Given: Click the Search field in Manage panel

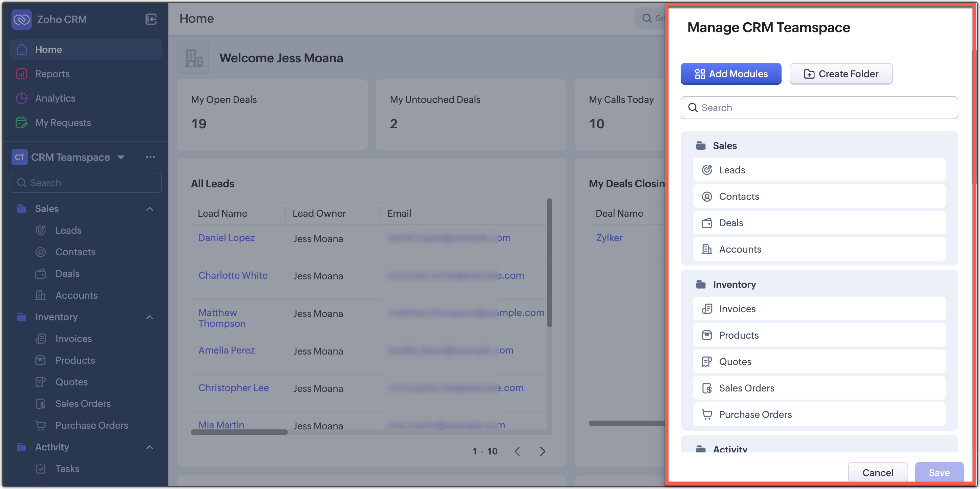Looking at the screenshot, I should 819,108.
